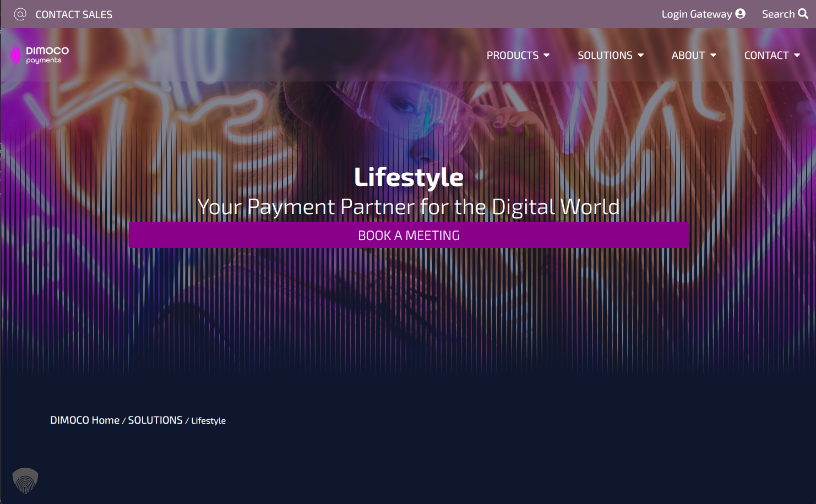The image size is (816, 504).
Task: Click the Login Gateway text link
Action: point(697,14)
